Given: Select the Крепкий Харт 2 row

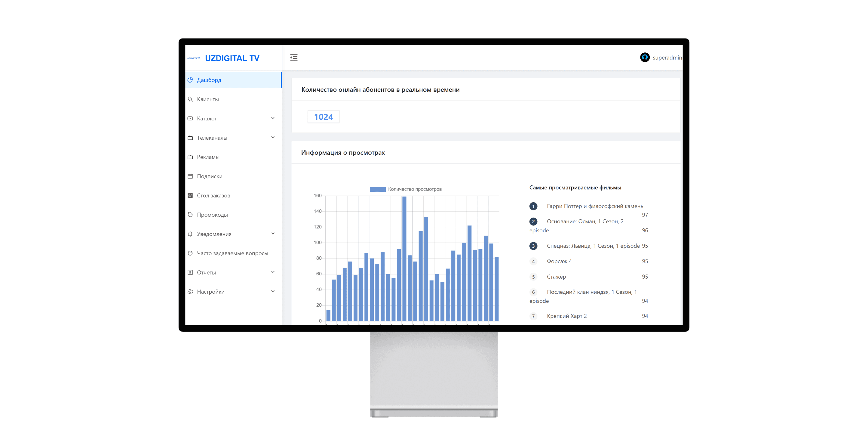Looking at the screenshot, I should coord(588,316).
